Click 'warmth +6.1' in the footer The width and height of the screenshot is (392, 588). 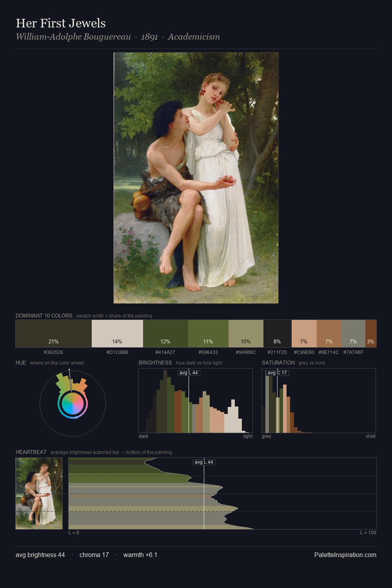[140, 555]
